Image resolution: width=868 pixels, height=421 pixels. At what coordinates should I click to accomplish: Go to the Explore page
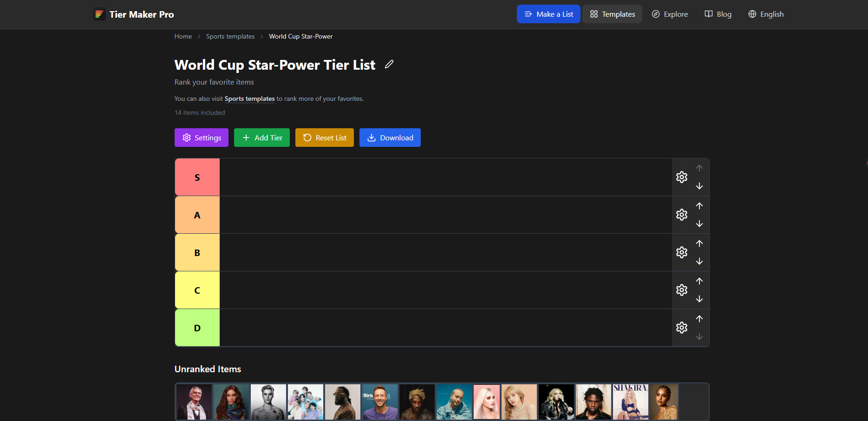[x=670, y=14]
